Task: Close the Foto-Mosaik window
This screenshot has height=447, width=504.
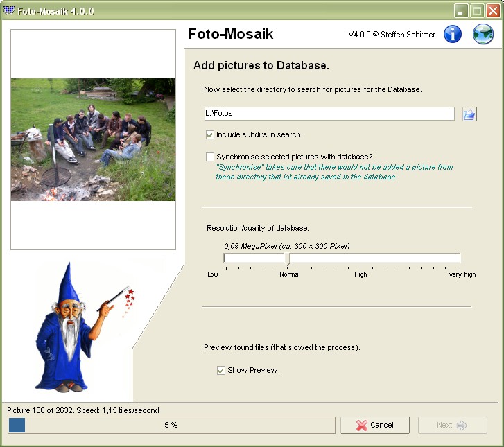Action: coord(493,10)
